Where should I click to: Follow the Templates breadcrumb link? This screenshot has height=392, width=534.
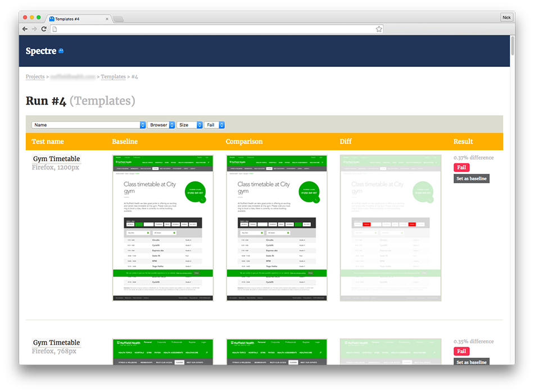pyautogui.click(x=113, y=76)
